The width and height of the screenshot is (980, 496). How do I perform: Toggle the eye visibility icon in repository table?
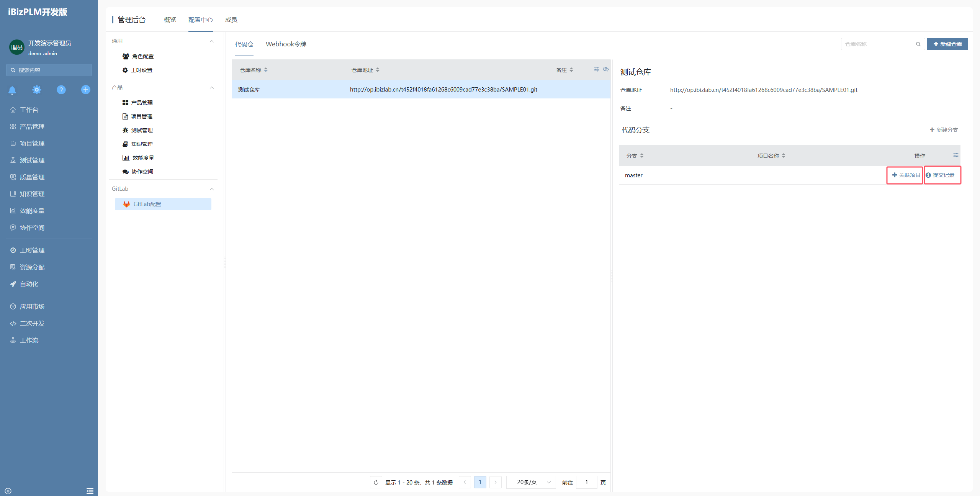coord(606,70)
